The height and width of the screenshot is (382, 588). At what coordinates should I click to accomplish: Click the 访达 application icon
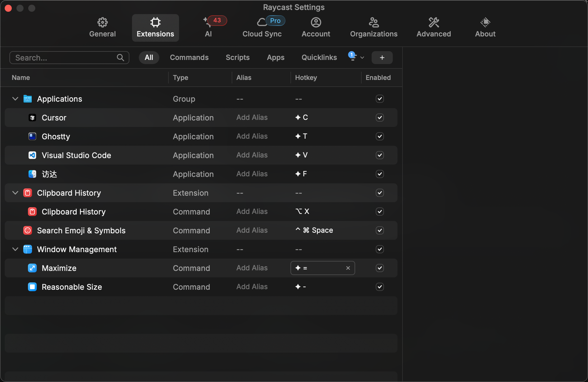[32, 174]
